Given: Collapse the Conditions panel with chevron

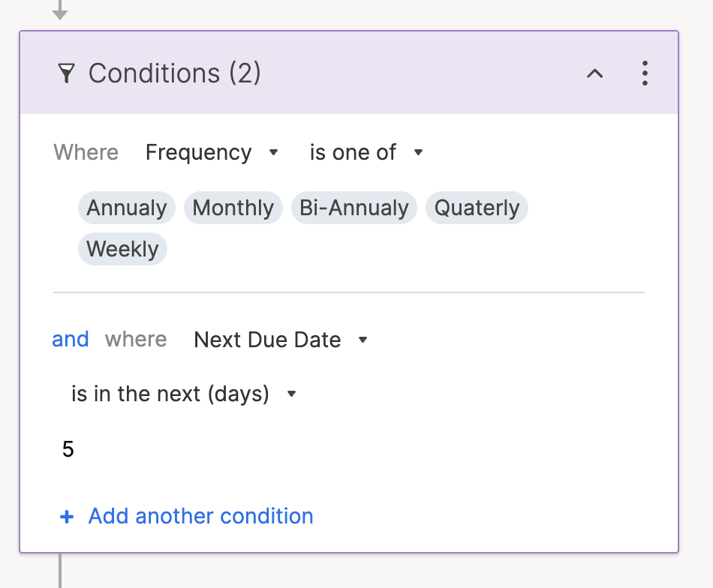Looking at the screenshot, I should (x=594, y=73).
